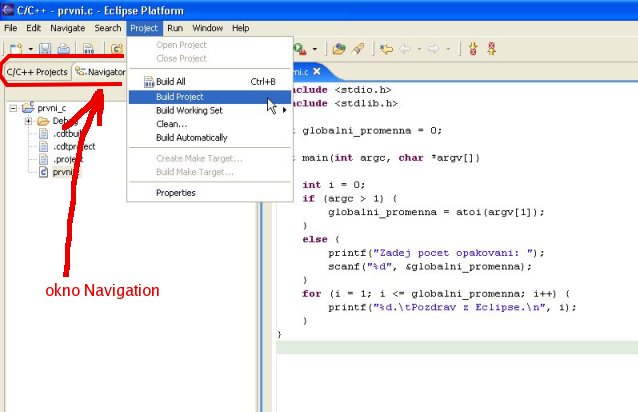Click the Open Type folder icon
The image size is (638, 412).
pos(339,49)
